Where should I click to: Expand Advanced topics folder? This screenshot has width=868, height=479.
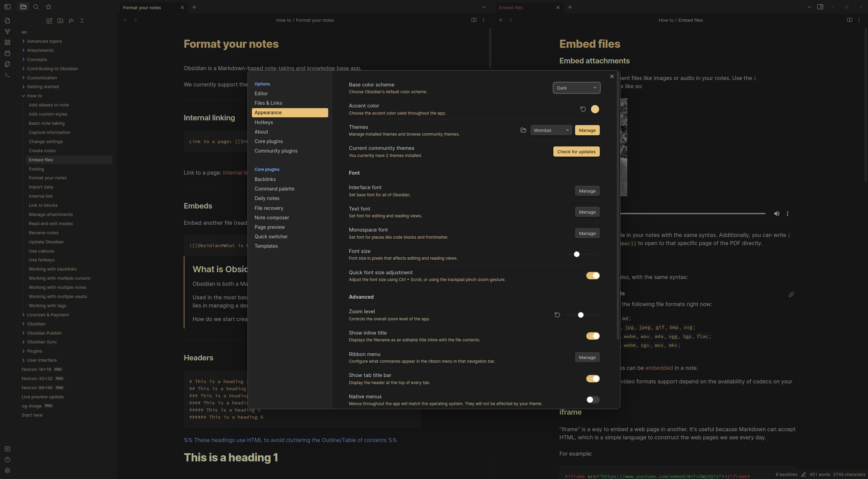pos(23,41)
